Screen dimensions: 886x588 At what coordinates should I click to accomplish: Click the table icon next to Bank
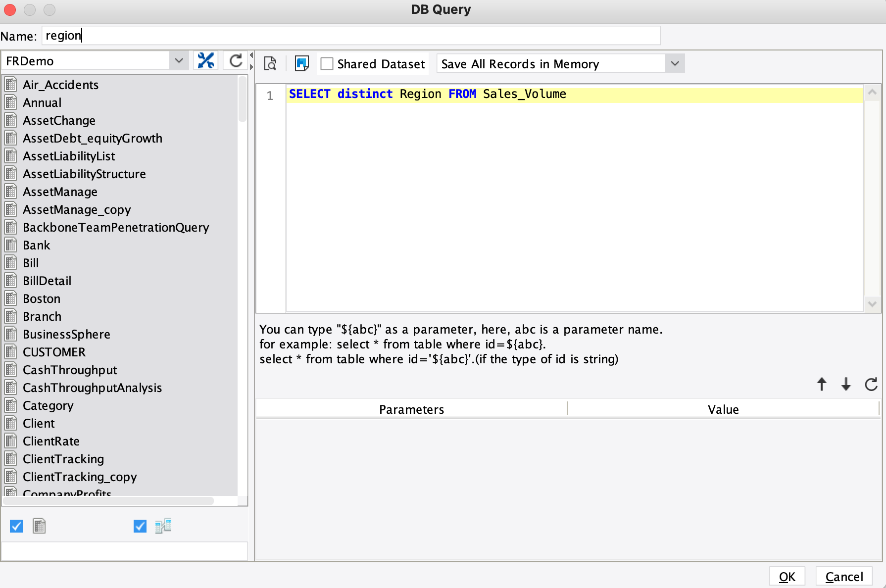point(11,245)
